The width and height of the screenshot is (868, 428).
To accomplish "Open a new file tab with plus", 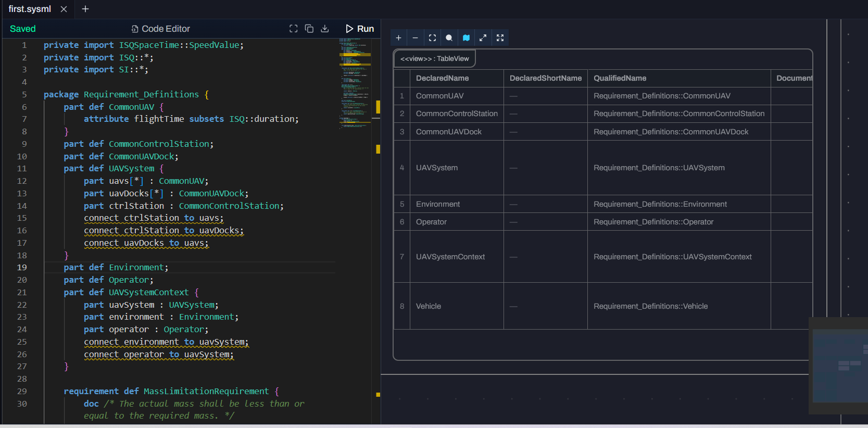I will click(85, 9).
